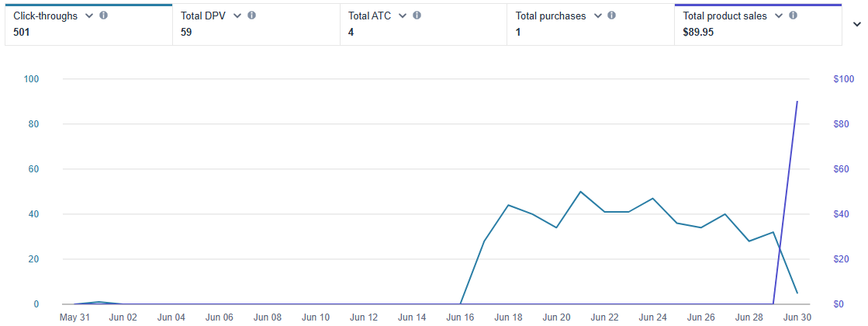Click the May 31 x-axis date label

click(75, 317)
